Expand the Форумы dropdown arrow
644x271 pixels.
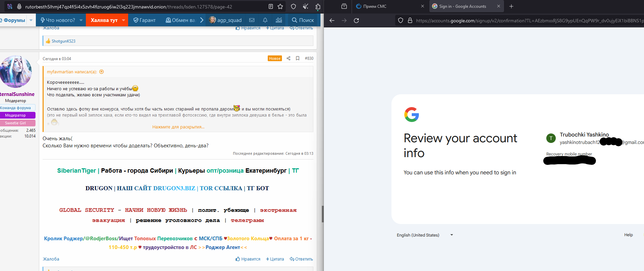pos(31,20)
